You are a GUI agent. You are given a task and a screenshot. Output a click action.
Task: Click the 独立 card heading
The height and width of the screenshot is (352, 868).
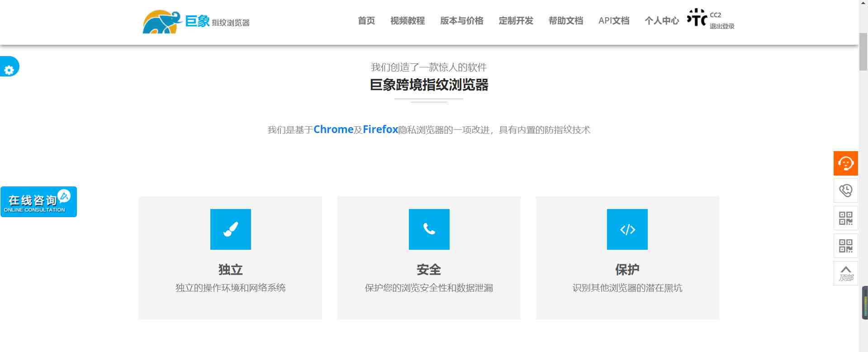[231, 270]
